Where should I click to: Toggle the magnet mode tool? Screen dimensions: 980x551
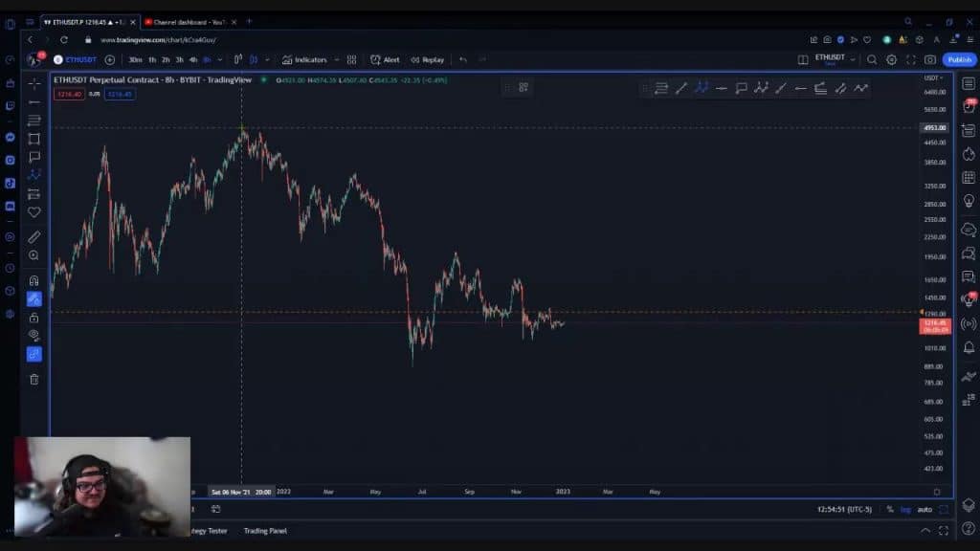(x=34, y=280)
